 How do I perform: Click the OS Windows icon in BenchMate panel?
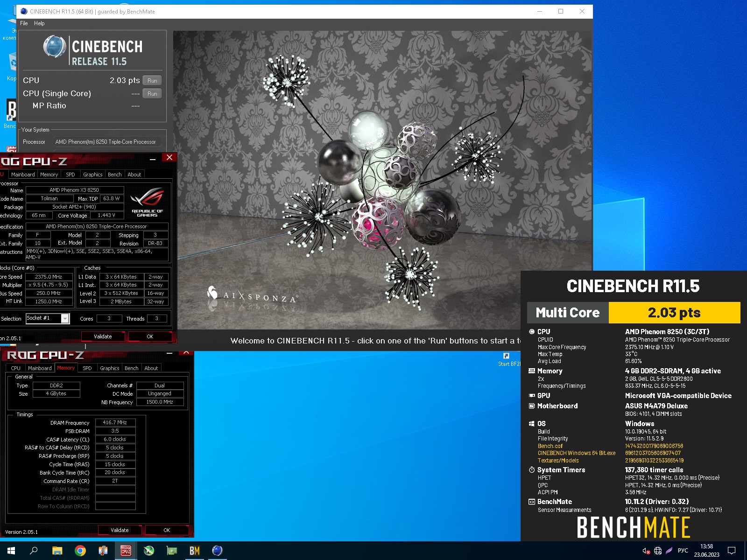pyautogui.click(x=532, y=424)
